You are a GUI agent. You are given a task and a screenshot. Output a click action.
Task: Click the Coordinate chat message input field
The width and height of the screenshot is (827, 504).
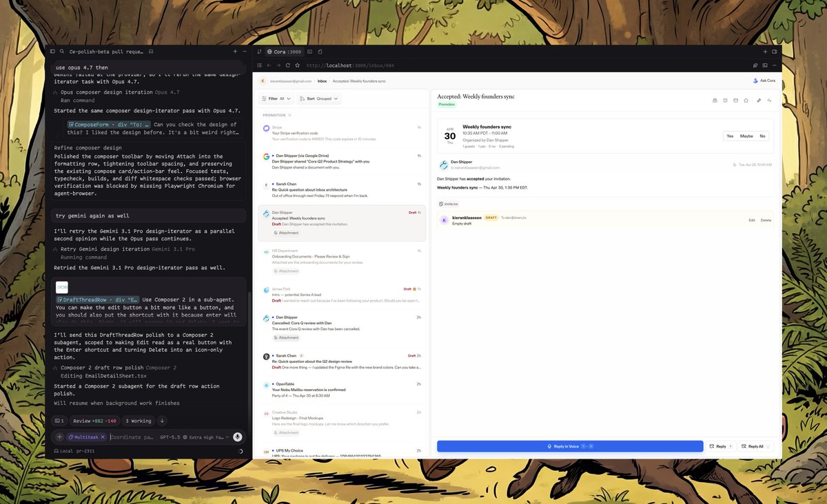point(132,437)
